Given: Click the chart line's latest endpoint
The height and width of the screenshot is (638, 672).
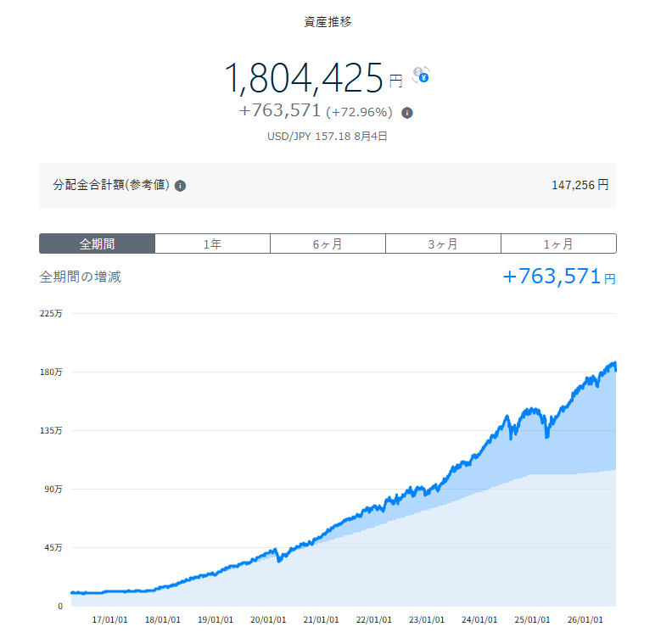Looking at the screenshot, I should click(x=615, y=370).
